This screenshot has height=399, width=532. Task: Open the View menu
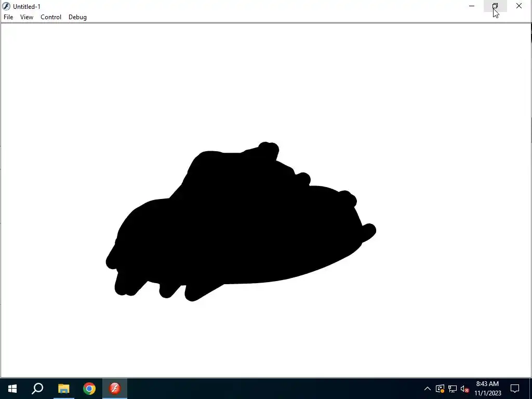pyautogui.click(x=26, y=17)
